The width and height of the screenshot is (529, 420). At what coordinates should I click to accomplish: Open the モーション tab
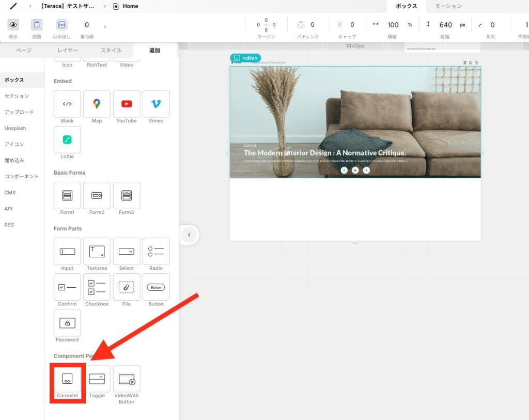point(448,6)
